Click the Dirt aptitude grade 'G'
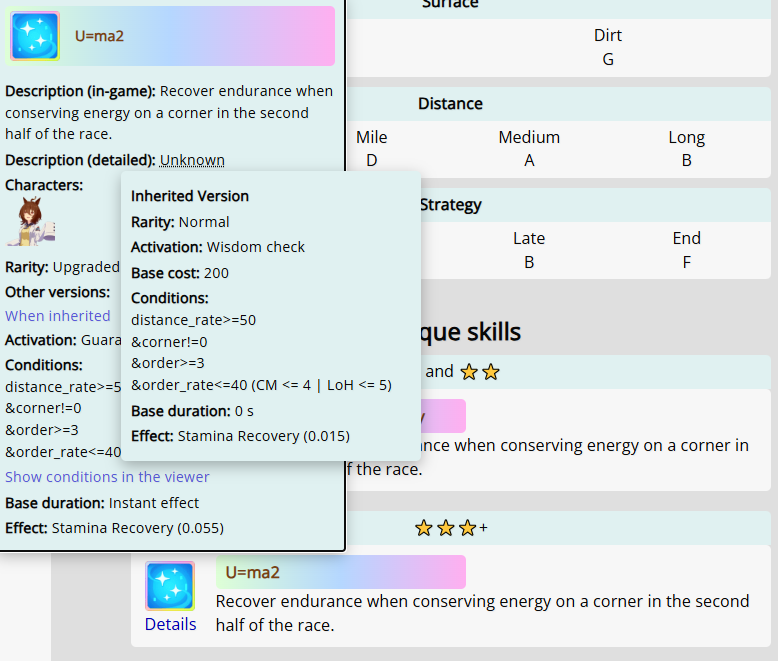 point(608,60)
